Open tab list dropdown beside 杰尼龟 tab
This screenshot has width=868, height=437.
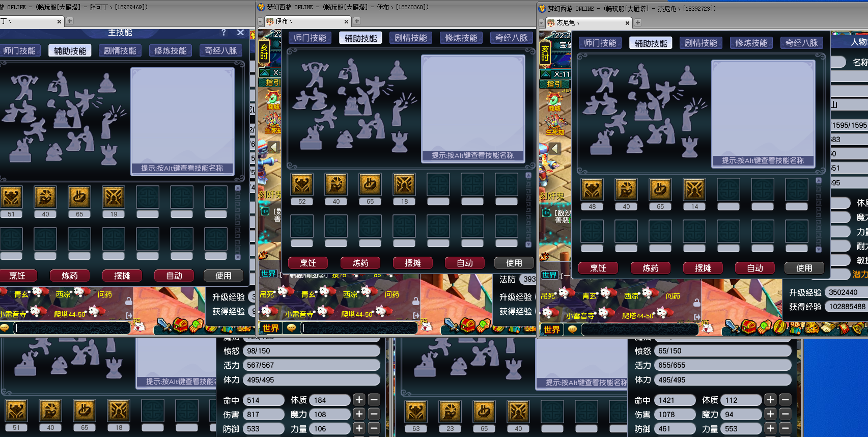[x=541, y=23]
